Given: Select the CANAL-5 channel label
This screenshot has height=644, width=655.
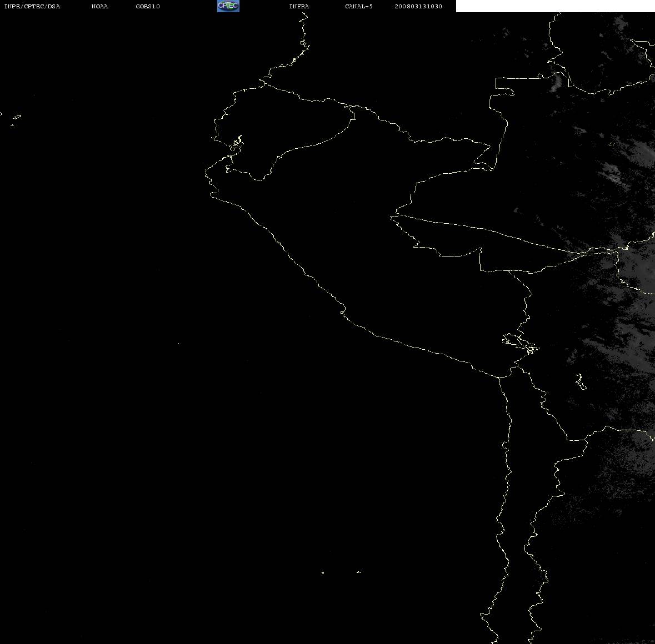Looking at the screenshot, I should point(359,6).
